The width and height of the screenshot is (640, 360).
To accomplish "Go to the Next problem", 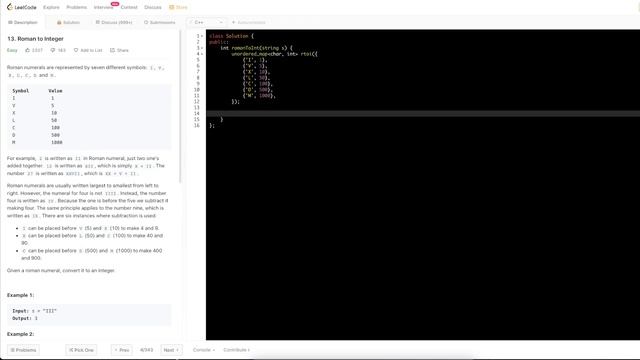I will point(171,350).
